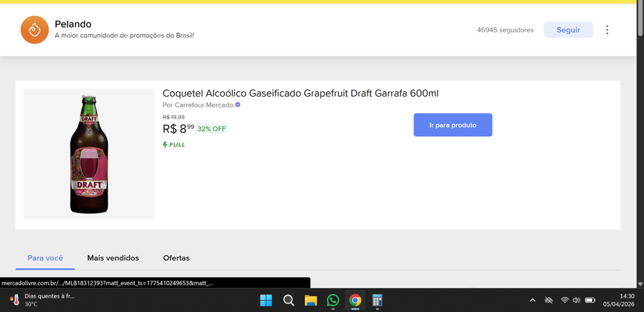Click the volume speaker tray icon
Viewport: 644px width, 312px height.
point(577,300)
